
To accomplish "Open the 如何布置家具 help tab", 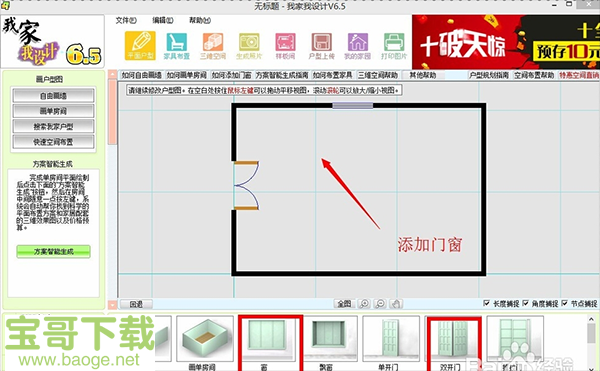I will coord(333,75).
